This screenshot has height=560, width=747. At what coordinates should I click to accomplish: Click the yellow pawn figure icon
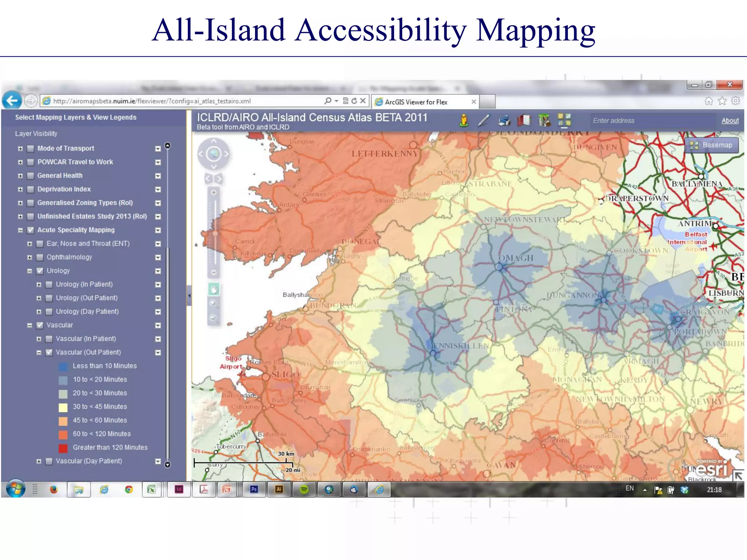(464, 120)
